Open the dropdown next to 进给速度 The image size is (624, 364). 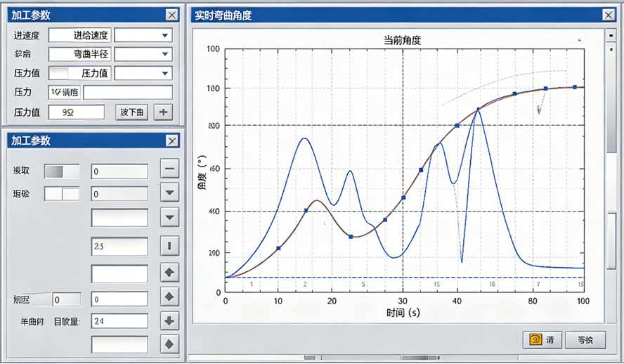point(143,35)
